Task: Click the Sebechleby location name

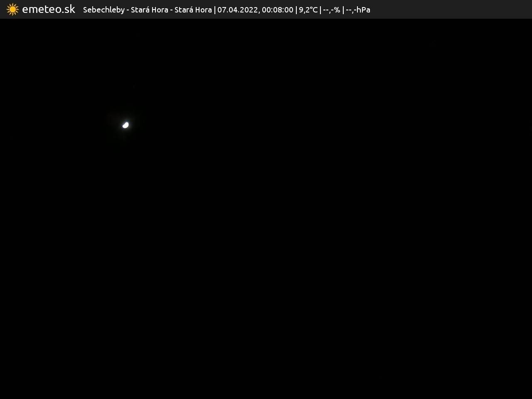Action: click(x=103, y=10)
